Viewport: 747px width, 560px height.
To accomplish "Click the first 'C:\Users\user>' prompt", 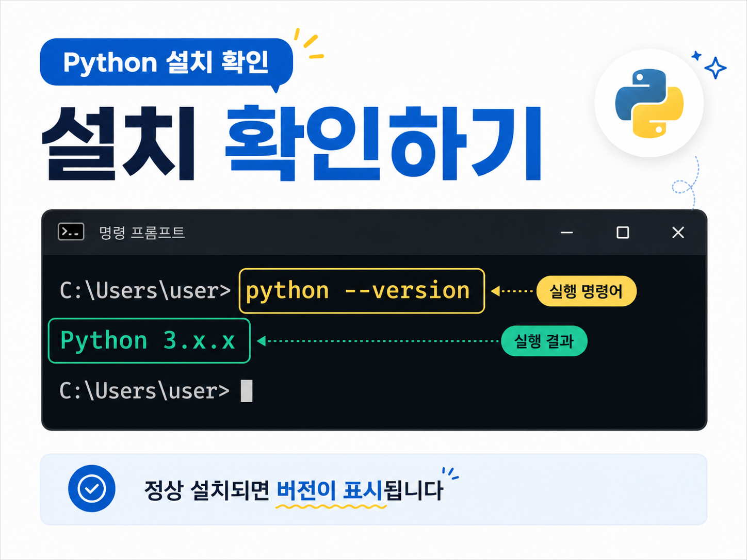I will pos(145,291).
